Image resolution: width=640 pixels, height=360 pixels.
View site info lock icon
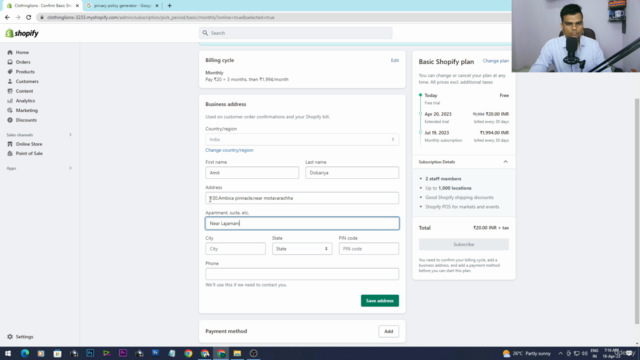(x=42, y=18)
